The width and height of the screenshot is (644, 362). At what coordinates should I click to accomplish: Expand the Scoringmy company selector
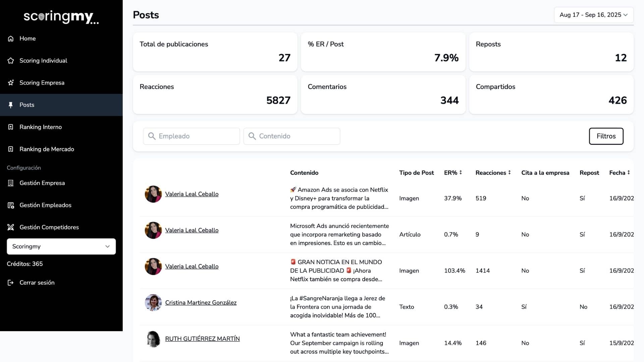pos(61,246)
